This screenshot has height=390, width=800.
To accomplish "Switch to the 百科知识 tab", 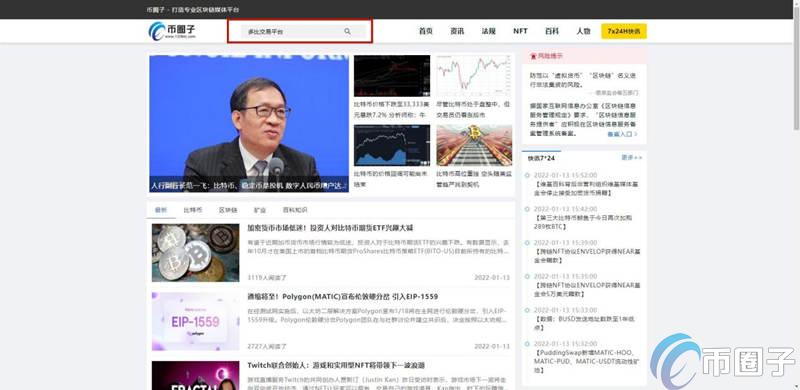I will click(295, 210).
